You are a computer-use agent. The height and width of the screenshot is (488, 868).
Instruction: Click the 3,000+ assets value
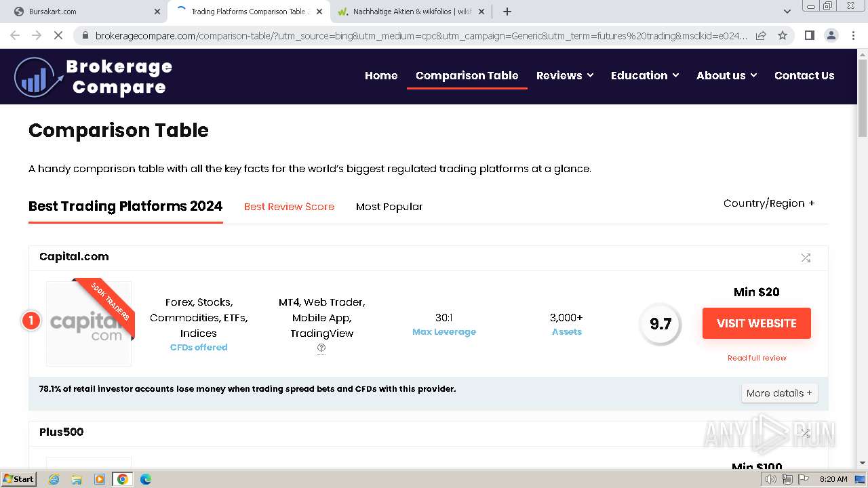click(567, 317)
